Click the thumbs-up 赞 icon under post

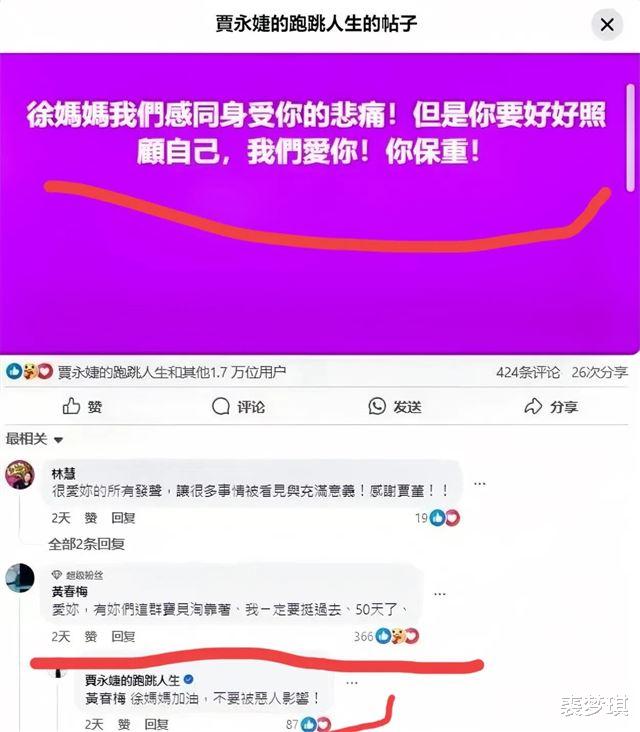click(x=71, y=406)
